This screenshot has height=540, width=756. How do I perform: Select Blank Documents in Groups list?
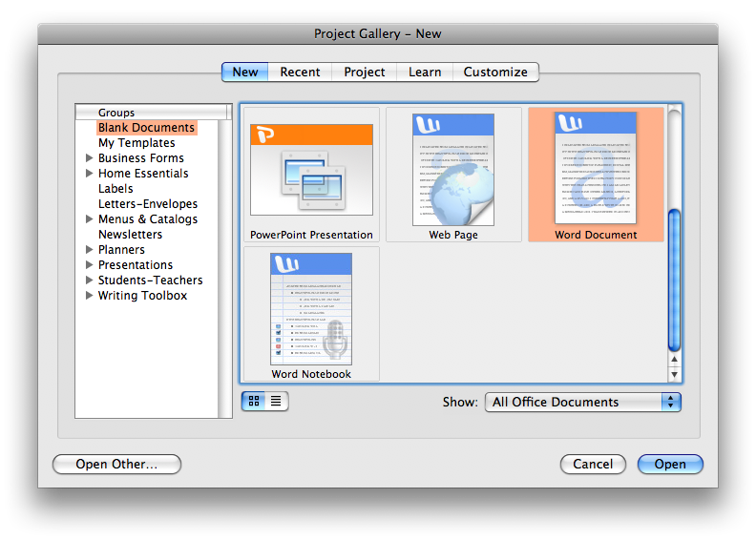coord(147,127)
